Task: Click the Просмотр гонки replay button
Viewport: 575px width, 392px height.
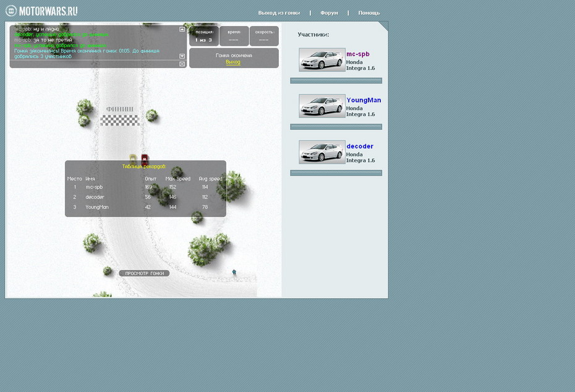Action: [x=144, y=273]
